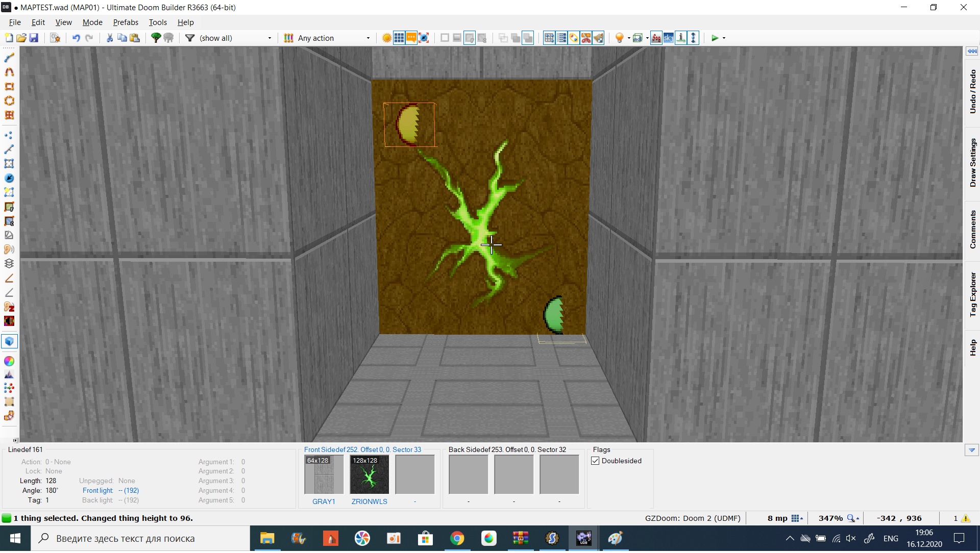Run test map with green play button
This screenshot has width=980, height=553.
[x=715, y=38]
